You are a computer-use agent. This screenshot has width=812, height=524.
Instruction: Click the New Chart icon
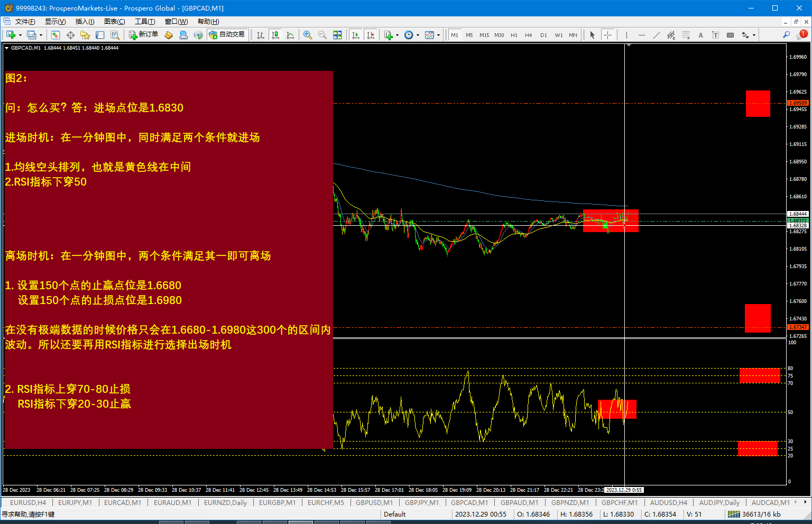pyautogui.click(x=10, y=35)
